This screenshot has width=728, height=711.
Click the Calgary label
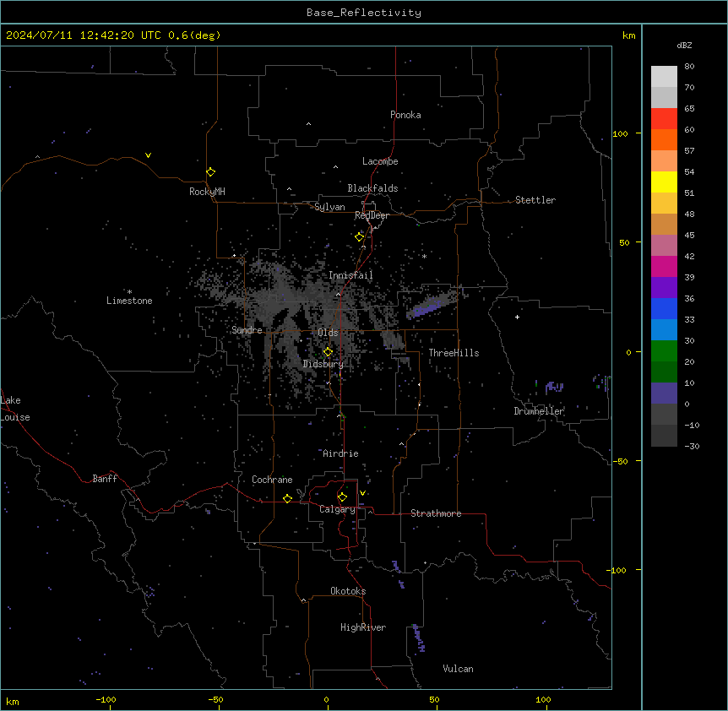coord(337,509)
